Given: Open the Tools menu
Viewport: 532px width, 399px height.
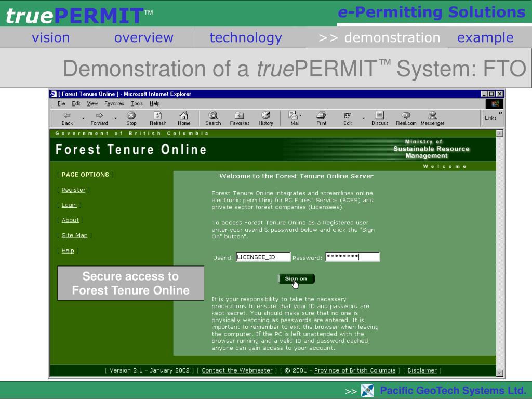Looking at the screenshot, I should (137, 103).
